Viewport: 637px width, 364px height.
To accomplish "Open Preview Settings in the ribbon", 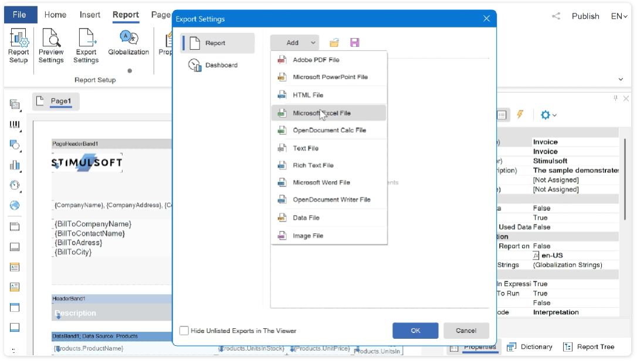I will point(51,46).
